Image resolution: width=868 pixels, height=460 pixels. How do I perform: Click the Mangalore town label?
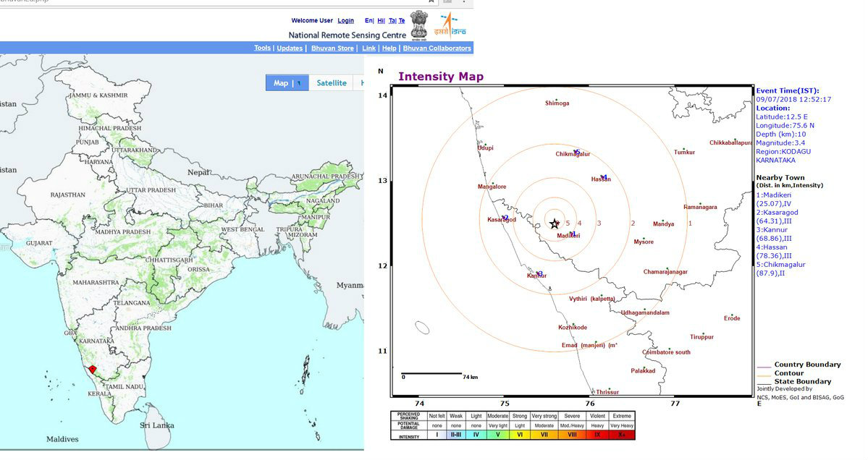click(x=492, y=187)
